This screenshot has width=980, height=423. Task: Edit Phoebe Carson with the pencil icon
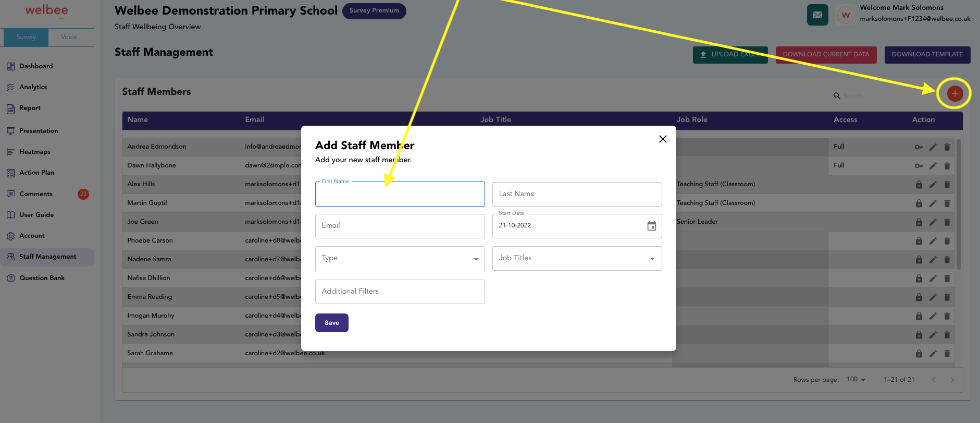click(x=933, y=241)
